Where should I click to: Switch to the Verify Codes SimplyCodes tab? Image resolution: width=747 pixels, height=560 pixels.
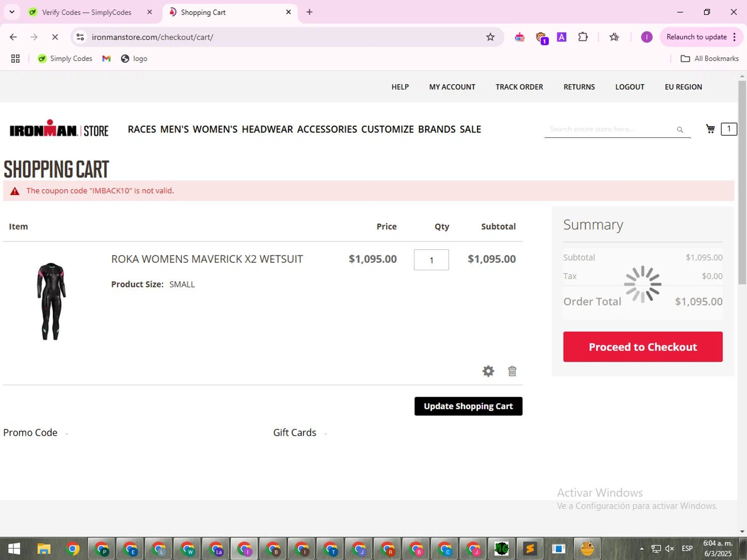click(x=87, y=12)
